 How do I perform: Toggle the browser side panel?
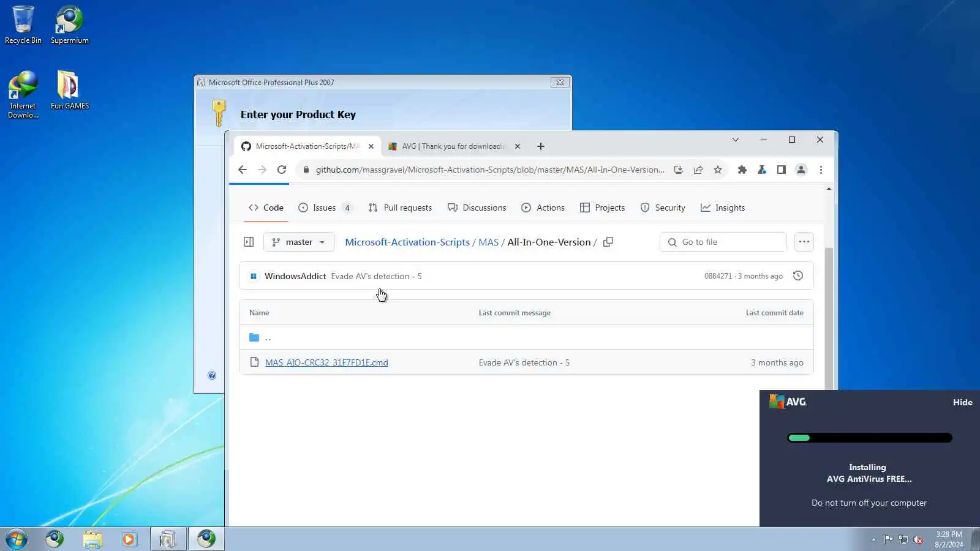pyautogui.click(x=782, y=170)
